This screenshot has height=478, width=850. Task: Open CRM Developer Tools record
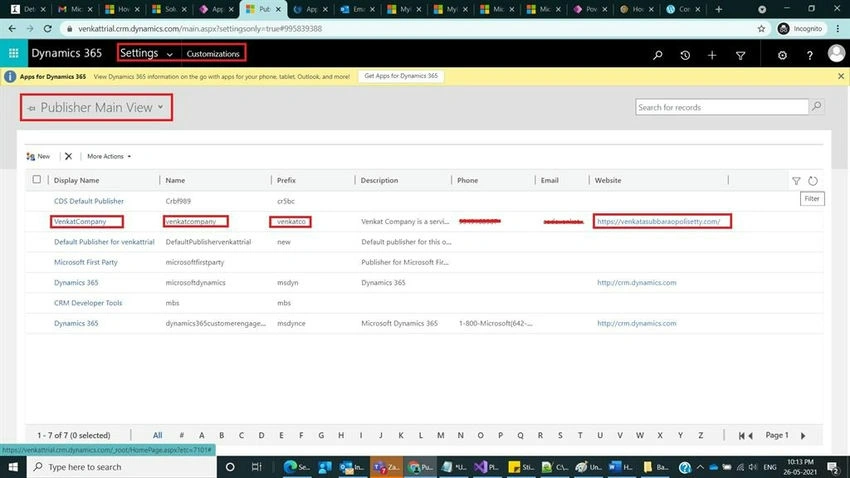point(88,303)
